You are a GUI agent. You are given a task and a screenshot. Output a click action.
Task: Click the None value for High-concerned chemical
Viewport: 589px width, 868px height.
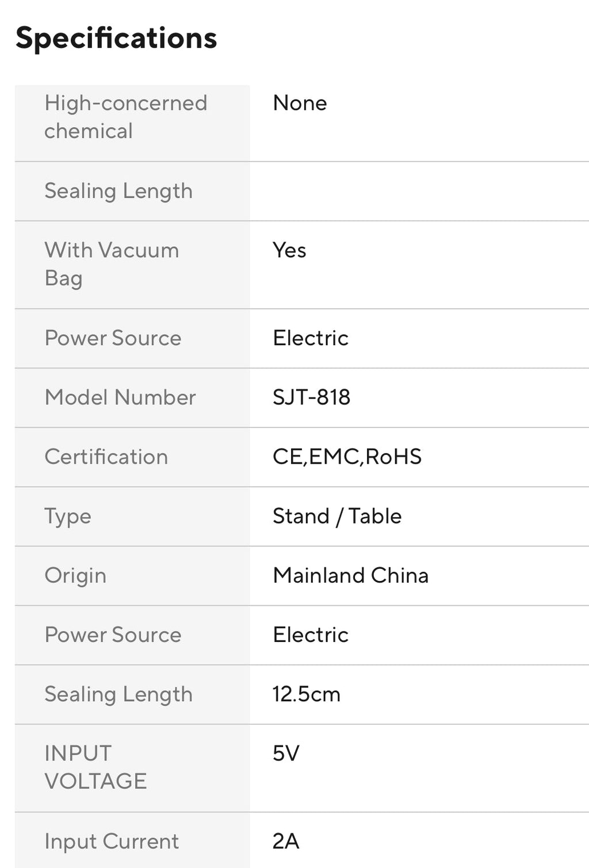[300, 104]
